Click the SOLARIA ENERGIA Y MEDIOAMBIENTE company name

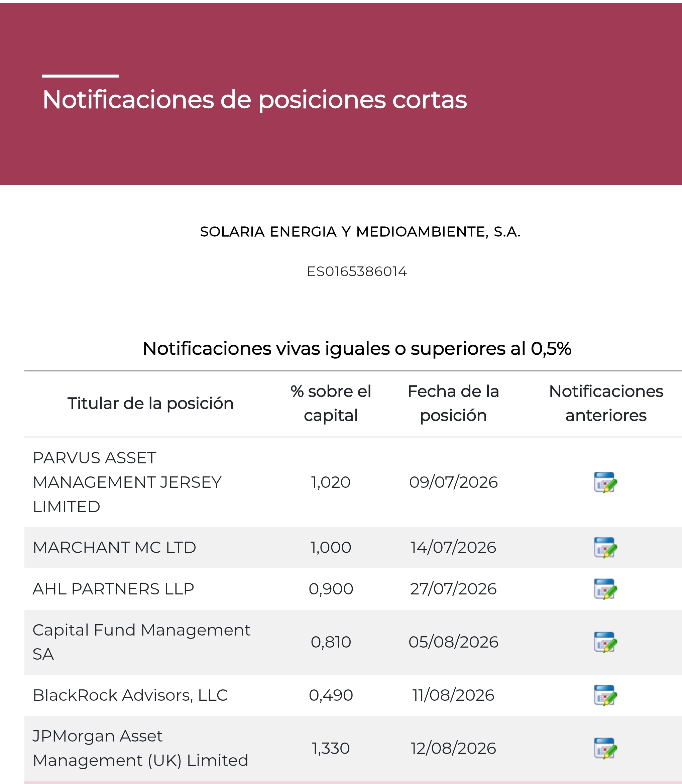(x=360, y=231)
